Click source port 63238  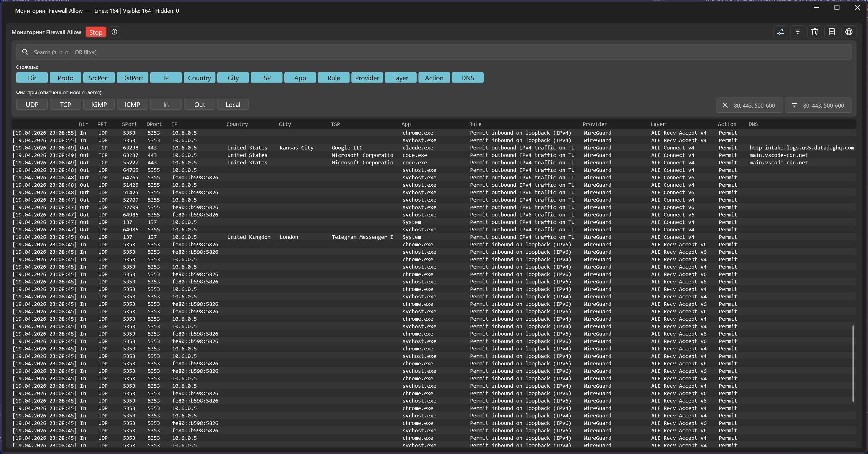[x=130, y=148]
